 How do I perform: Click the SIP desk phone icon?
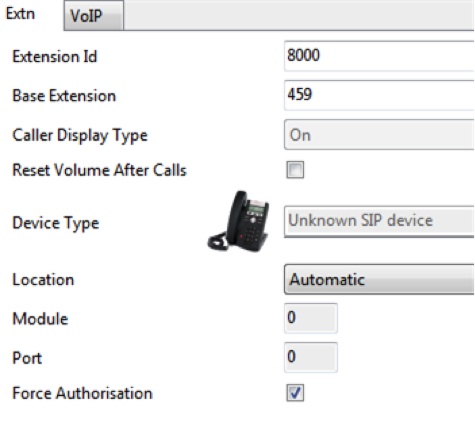tap(238, 221)
